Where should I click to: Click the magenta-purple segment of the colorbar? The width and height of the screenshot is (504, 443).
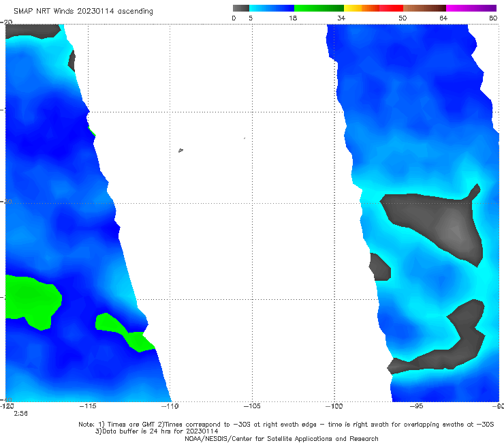pos(471,8)
